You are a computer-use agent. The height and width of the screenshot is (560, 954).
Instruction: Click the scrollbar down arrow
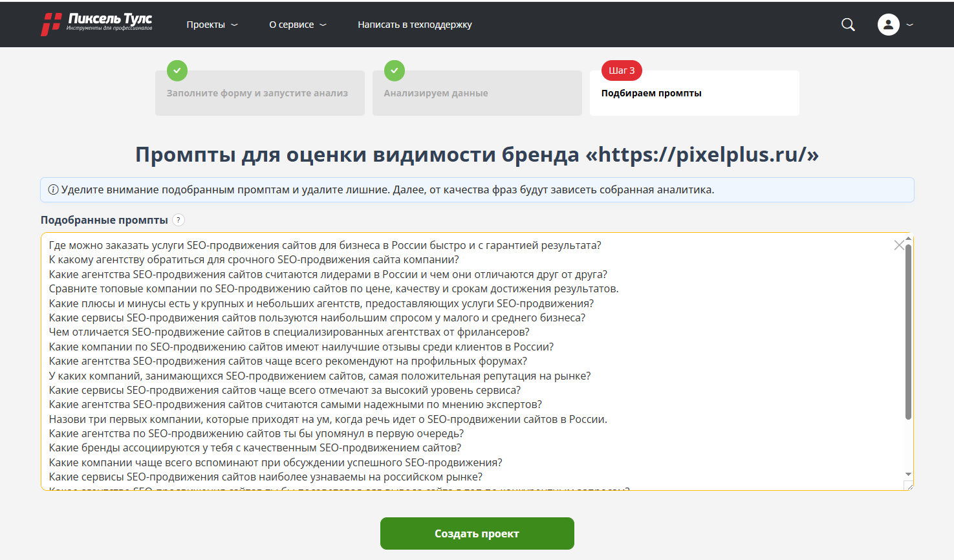coord(908,475)
